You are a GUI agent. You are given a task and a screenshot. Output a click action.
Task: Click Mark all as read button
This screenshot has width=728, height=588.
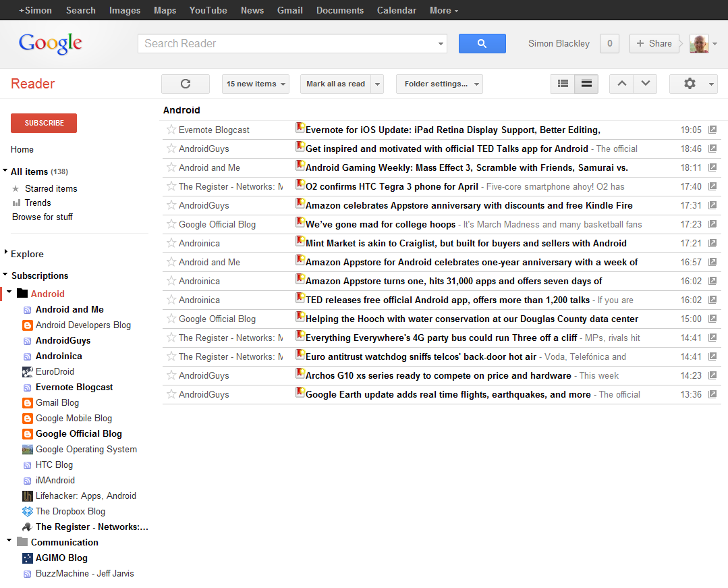[x=336, y=84]
